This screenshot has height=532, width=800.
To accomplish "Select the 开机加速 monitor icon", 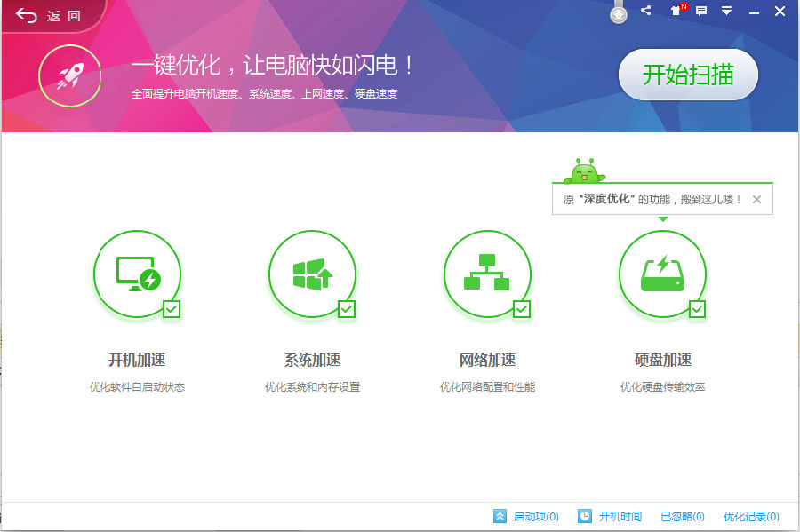I will [137, 274].
